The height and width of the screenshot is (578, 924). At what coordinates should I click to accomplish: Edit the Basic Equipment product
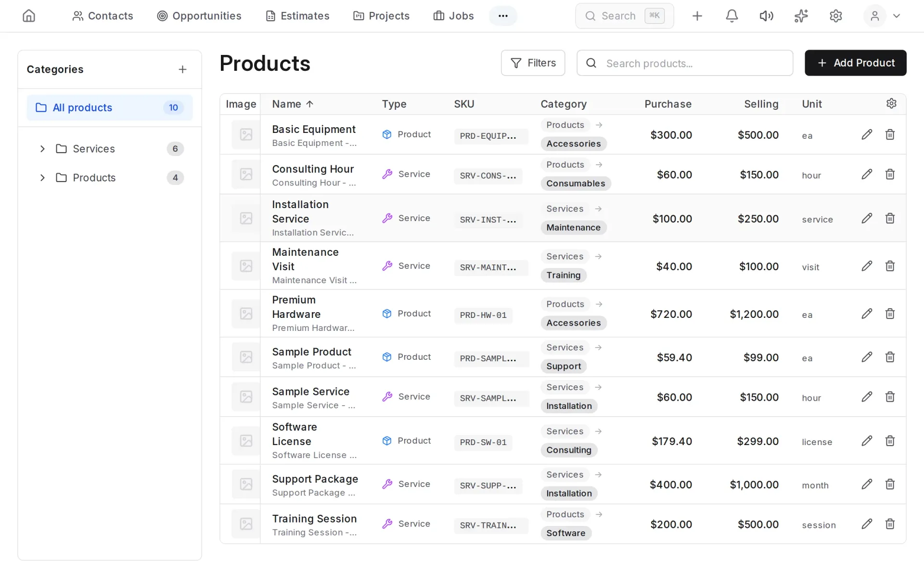pos(867,134)
